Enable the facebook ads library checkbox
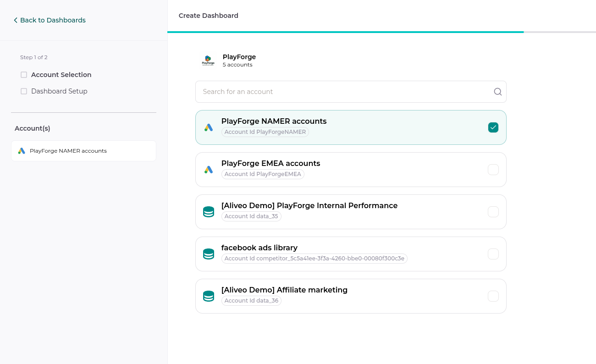 (x=493, y=254)
